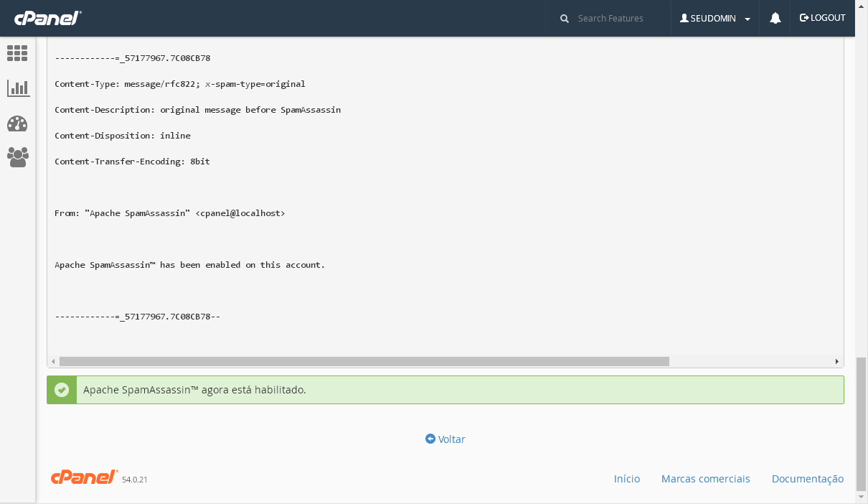
Task: Open User Manager people icon
Action: click(x=17, y=157)
